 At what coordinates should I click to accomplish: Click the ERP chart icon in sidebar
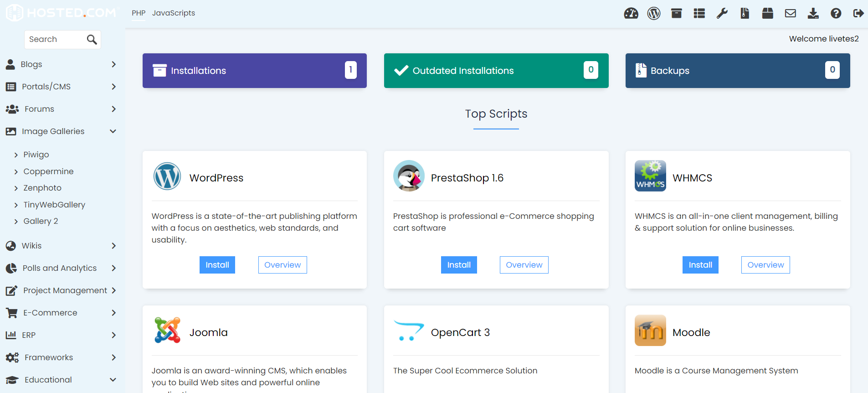point(11,335)
